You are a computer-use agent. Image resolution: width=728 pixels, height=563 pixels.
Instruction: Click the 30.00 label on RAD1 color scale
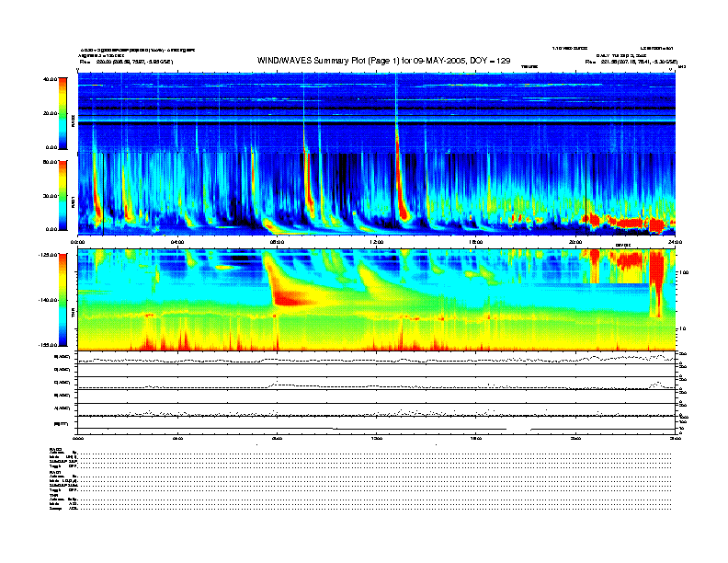pos(51,196)
